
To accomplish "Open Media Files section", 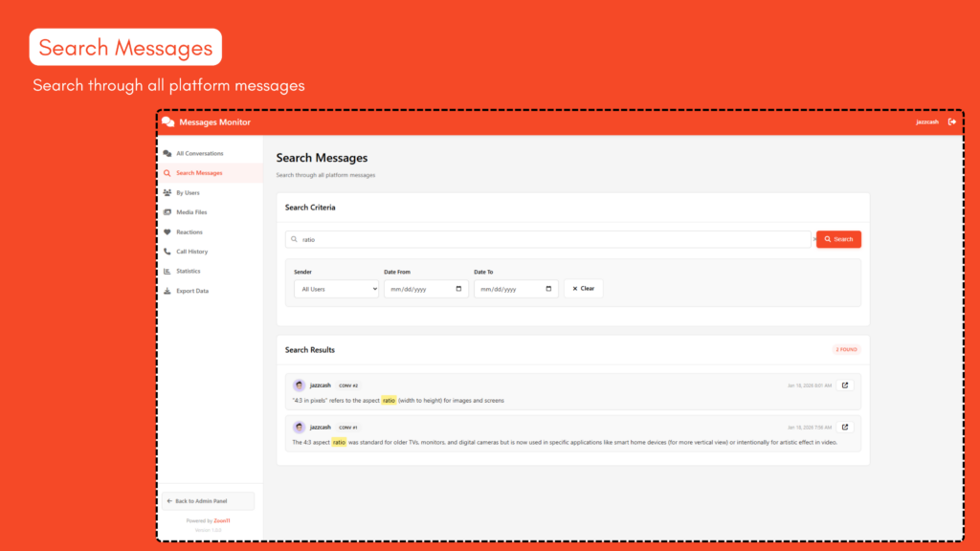I will pyautogui.click(x=191, y=212).
